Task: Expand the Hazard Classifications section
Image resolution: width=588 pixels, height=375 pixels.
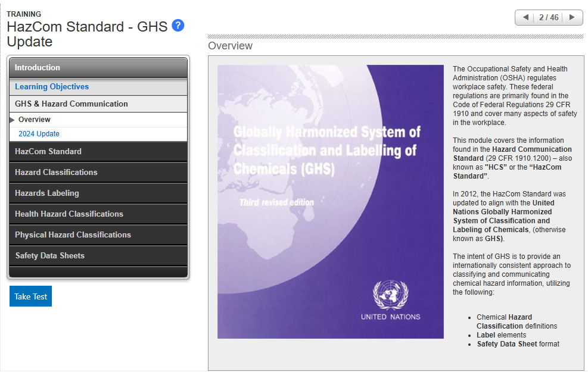Action: tap(98, 173)
